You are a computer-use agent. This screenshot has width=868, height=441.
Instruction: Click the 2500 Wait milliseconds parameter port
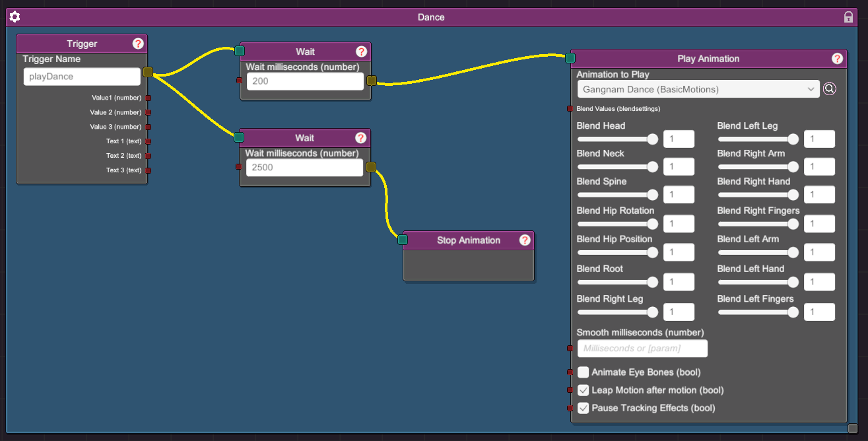[x=239, y=167]
